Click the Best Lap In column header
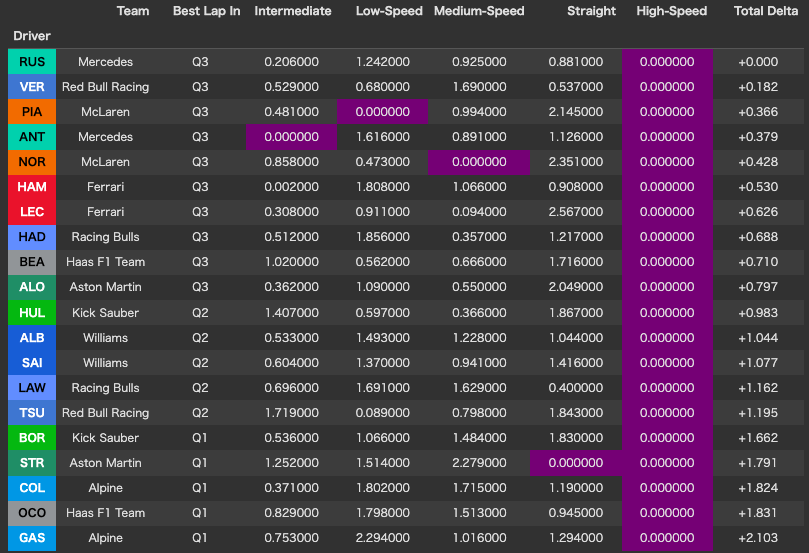 (206, 11)
